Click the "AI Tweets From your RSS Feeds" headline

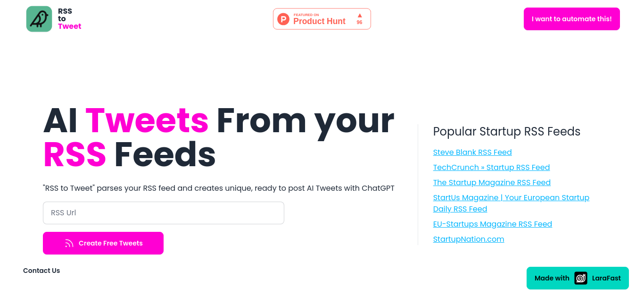219,137
